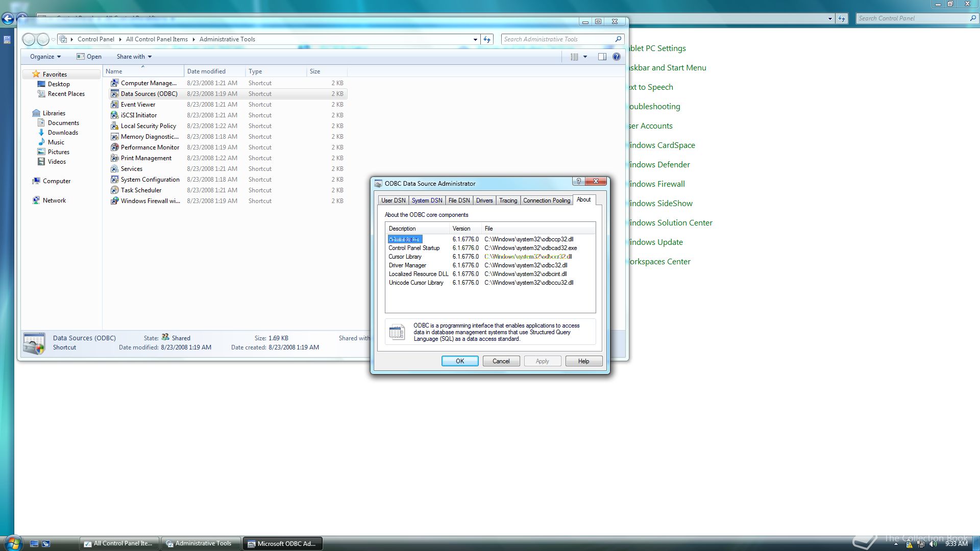Screen dimensions: 980x551
Task: Select the iSCSI Initiator shortcut icon
Action: click(115, 115)
